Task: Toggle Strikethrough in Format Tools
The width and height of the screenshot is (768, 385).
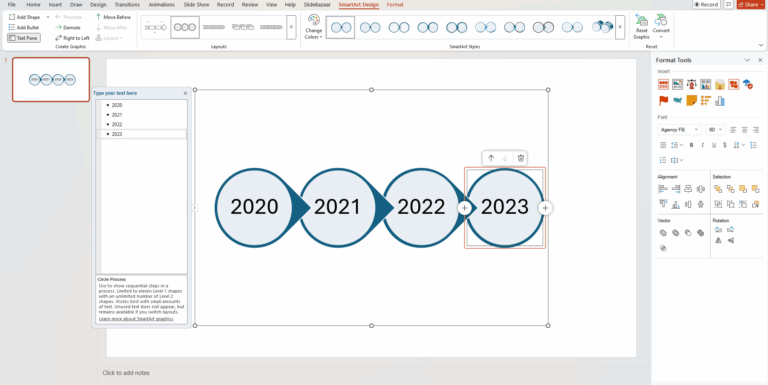Action: pos(725,145)
